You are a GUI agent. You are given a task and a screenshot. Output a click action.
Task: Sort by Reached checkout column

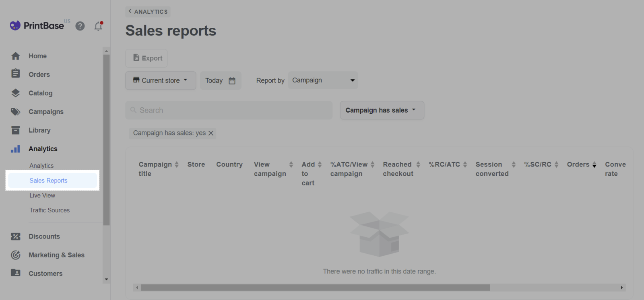pyautogui.click(x=418, y=164)
